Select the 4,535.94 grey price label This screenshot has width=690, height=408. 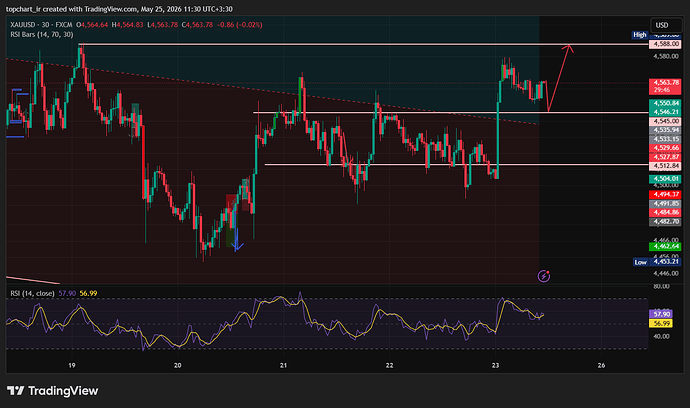pos(665,130)
